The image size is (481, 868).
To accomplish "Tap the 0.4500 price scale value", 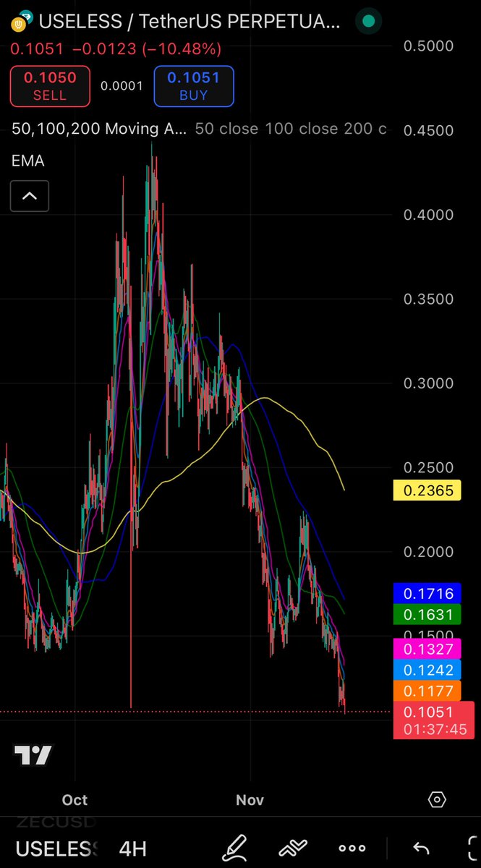I will click(x=428, y=131).
